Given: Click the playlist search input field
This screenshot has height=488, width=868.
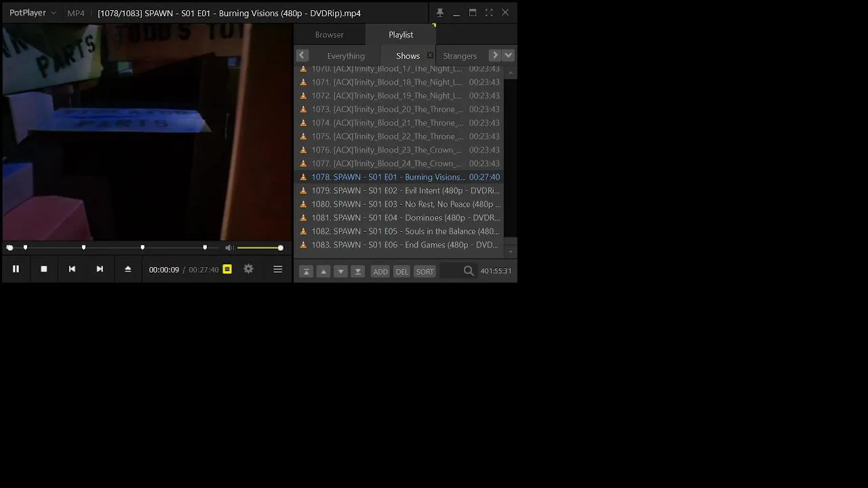Looking at the screenshot, I should tap(450, 271).
